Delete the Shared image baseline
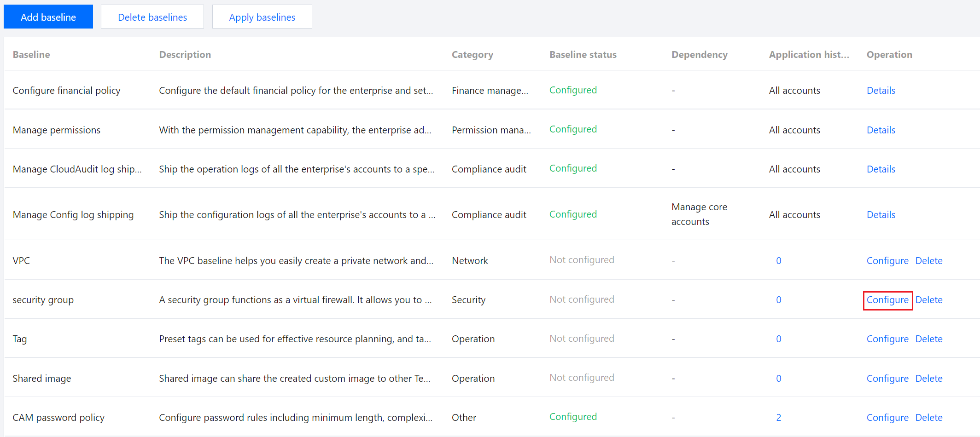 [x=928, y=379]
